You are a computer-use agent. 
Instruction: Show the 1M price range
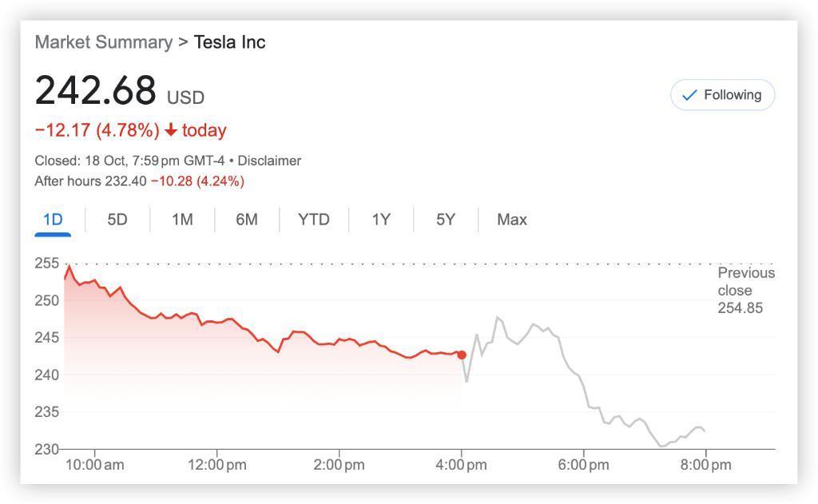click(x=182, y=220)
